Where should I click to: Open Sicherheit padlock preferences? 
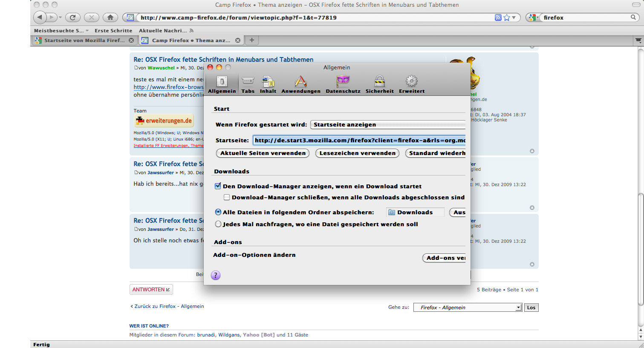(379, 84)
